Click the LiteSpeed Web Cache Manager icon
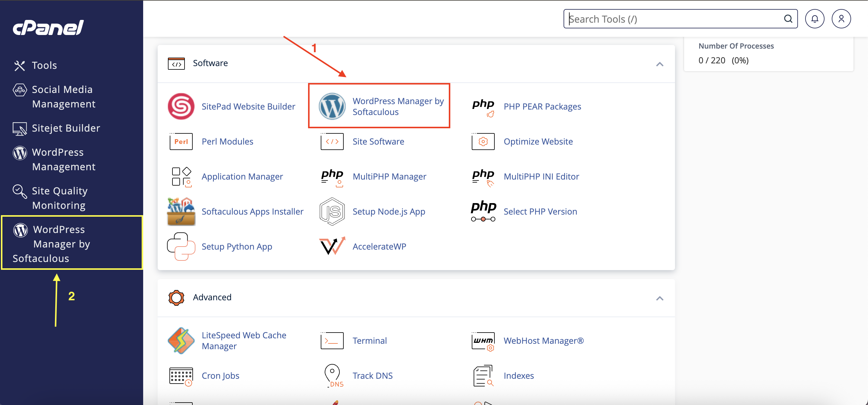Image resolution: width=868 pixels, height=405 pixels. pyautogui.click(x=181, y=341)
